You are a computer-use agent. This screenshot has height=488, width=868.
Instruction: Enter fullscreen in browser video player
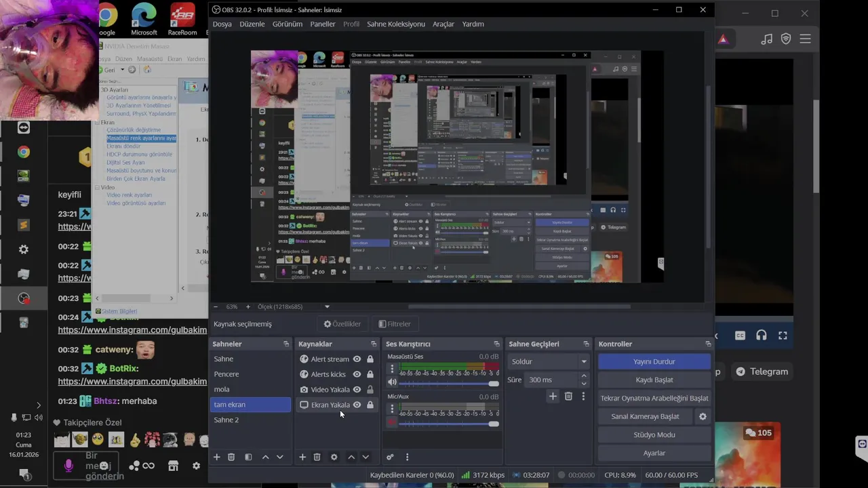[x=783, y=335]
